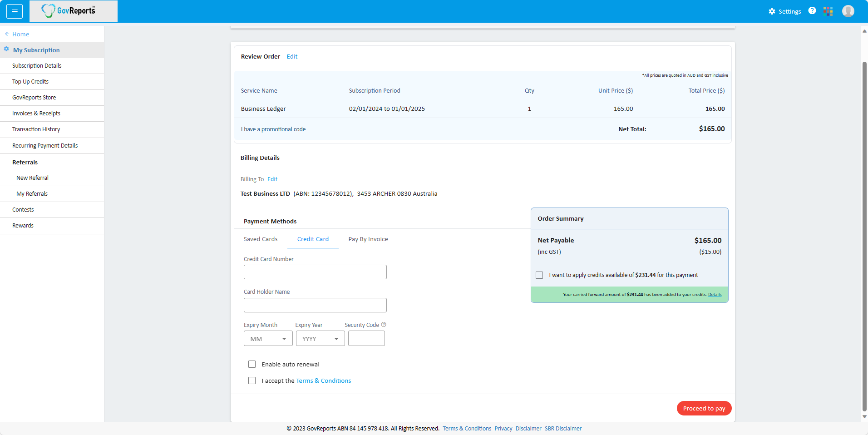Click the Net Payable $165.00 amount
This screenshot has width=868, height=435.
click(x=708, y=241)
